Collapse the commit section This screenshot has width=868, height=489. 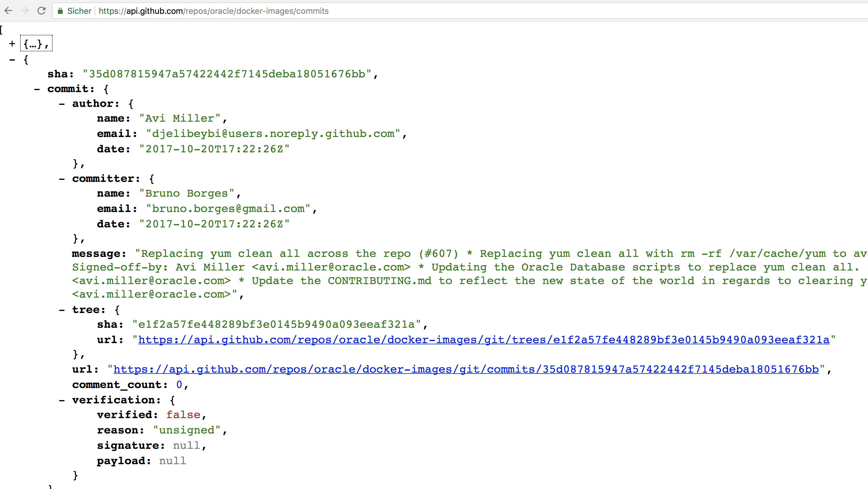[x=37, y=89]
